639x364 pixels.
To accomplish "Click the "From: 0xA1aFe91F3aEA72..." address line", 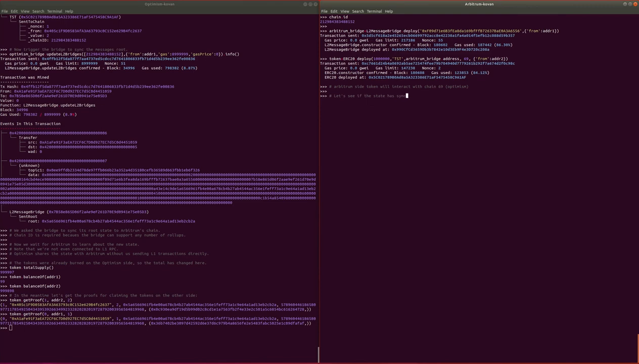I will (56, 91).
